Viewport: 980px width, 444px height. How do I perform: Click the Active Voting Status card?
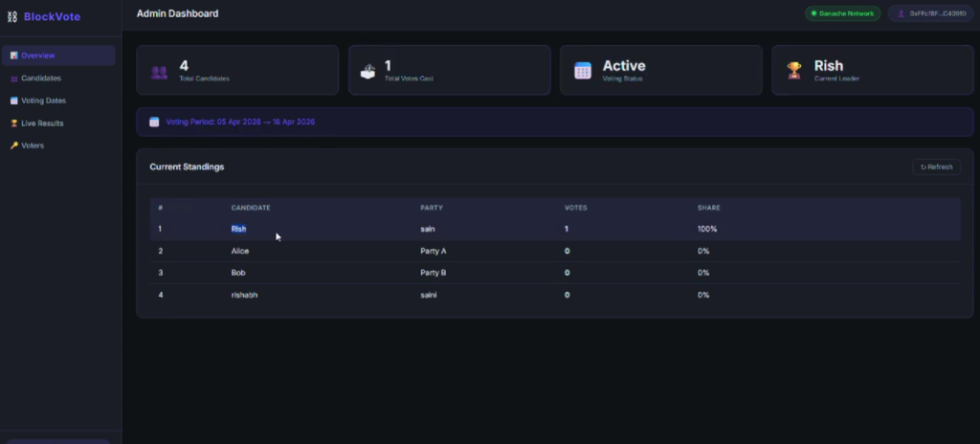tap(660, 70)
